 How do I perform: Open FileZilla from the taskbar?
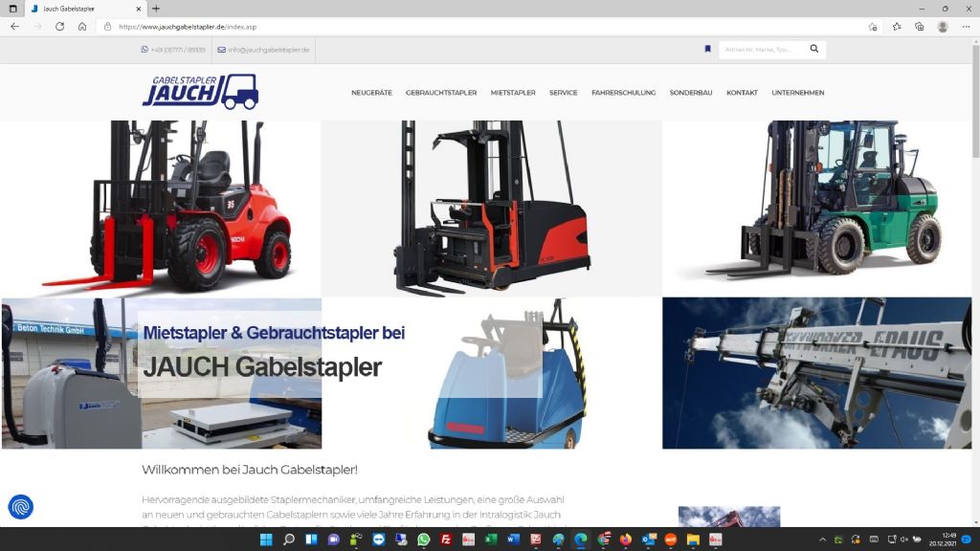(x=446, y=540)
